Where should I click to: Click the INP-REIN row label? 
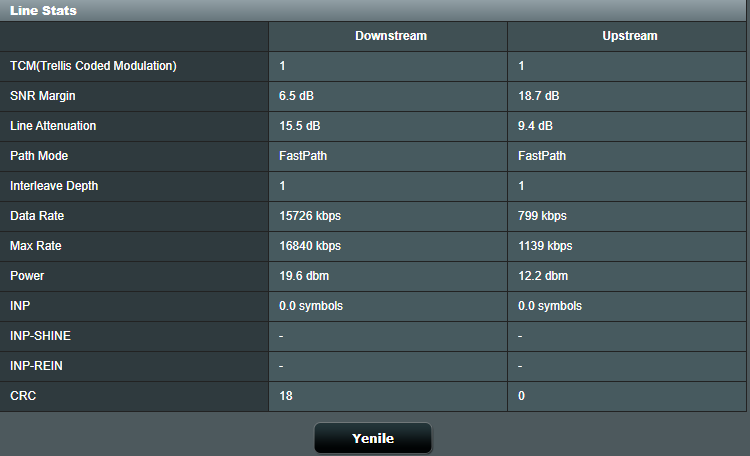pyautogui.click(x=36, y=366)
